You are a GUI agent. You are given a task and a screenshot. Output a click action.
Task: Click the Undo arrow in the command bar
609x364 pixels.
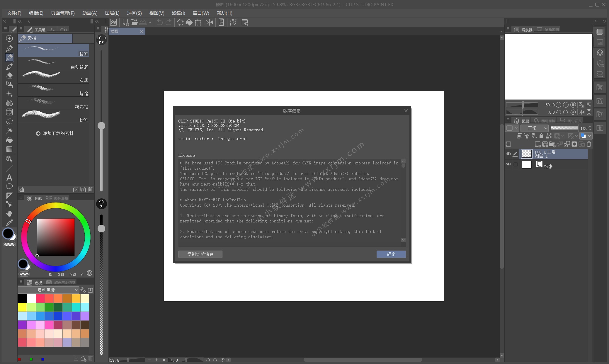click(x=159, y=22)
